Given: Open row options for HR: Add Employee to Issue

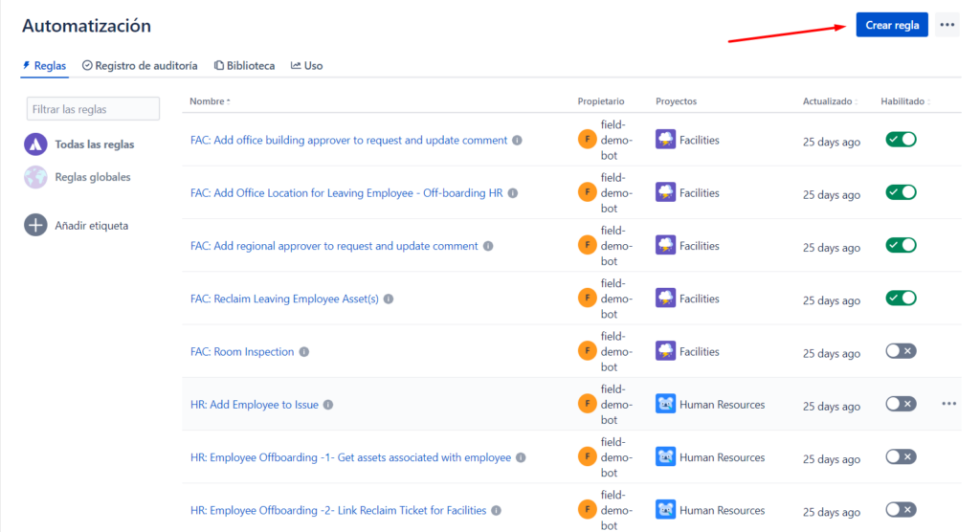Looking at the screenshot, I should coord(948,404).
